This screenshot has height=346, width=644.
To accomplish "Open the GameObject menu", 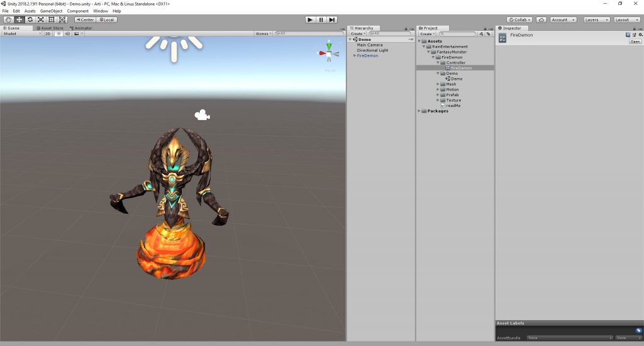I will pos(52,11).
